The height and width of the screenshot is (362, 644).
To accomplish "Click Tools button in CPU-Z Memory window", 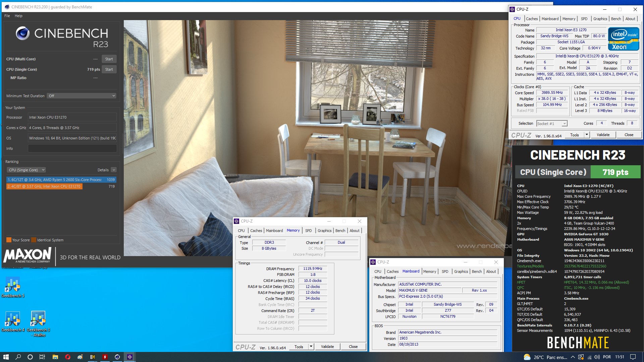I will coord(299,347).
